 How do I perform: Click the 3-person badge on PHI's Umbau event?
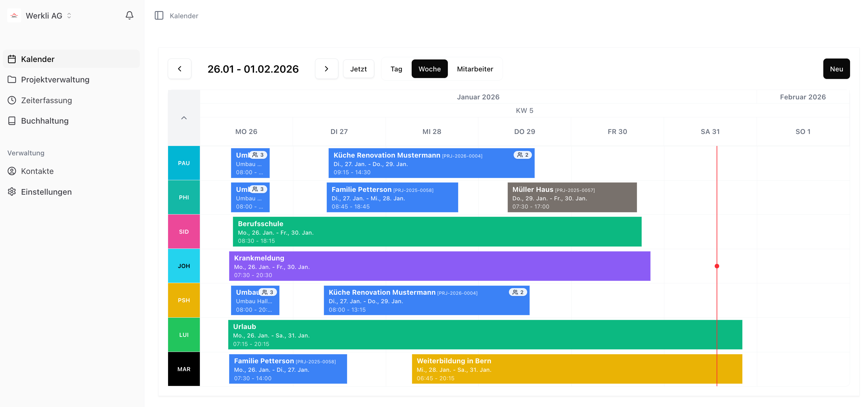(258, 189)
